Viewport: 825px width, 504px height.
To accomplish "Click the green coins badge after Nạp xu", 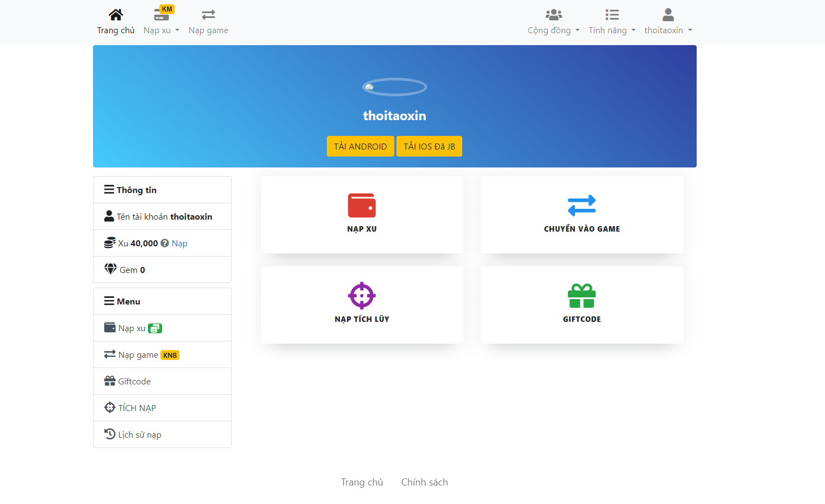I will click(155, 328).
